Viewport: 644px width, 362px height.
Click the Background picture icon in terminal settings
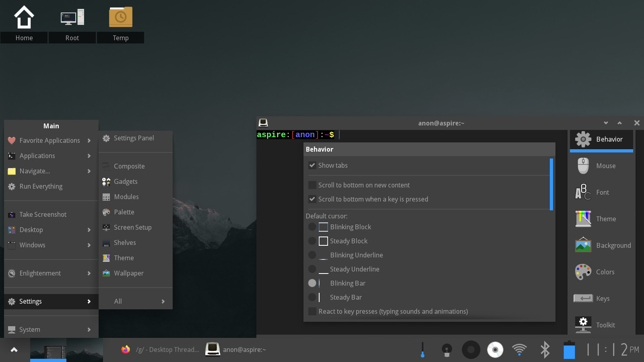(x=583, y=245)
